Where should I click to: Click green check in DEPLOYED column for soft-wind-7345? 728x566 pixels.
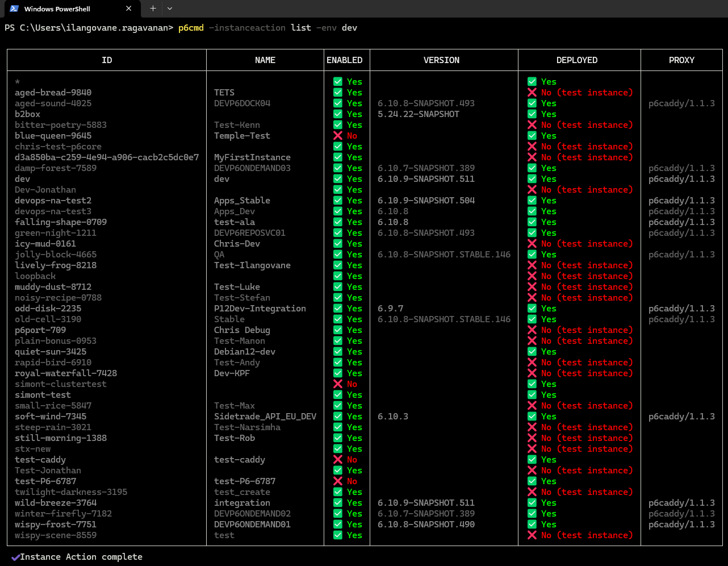click(x=532, y=417)
